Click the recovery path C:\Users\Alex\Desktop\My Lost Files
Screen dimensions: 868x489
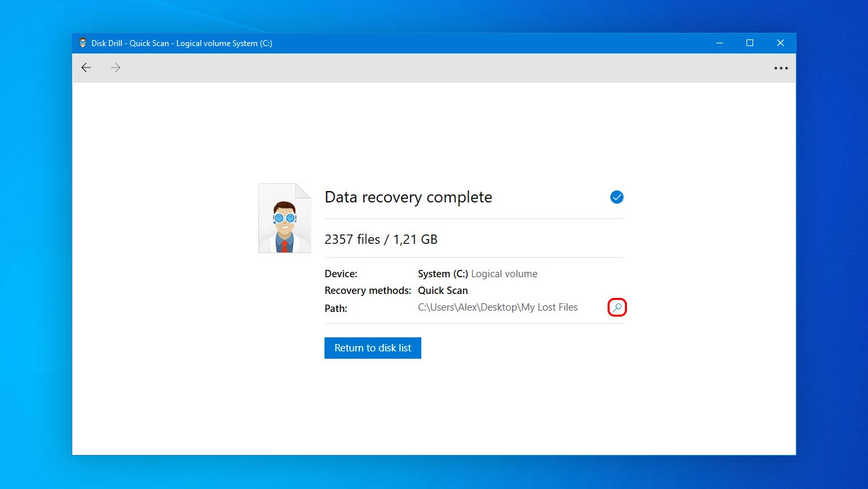click(497, 307)
